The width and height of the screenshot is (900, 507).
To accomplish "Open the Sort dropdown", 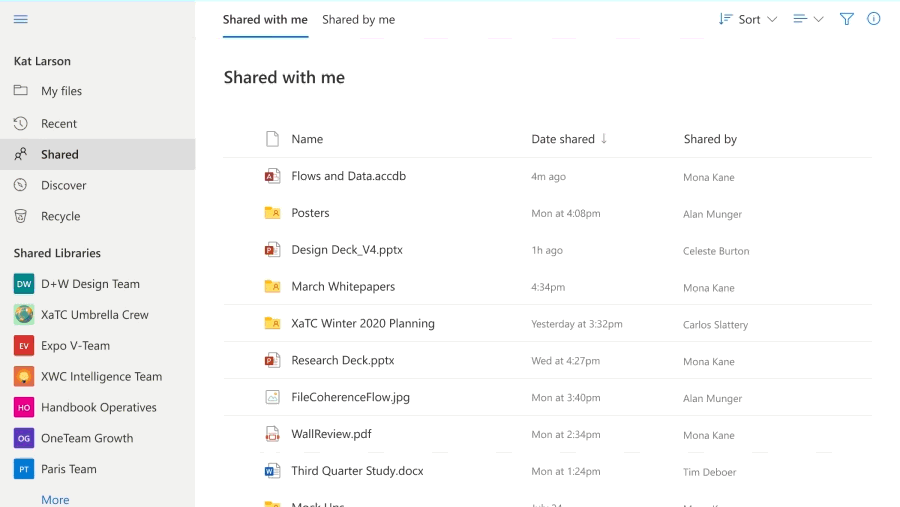I will 748,19.
